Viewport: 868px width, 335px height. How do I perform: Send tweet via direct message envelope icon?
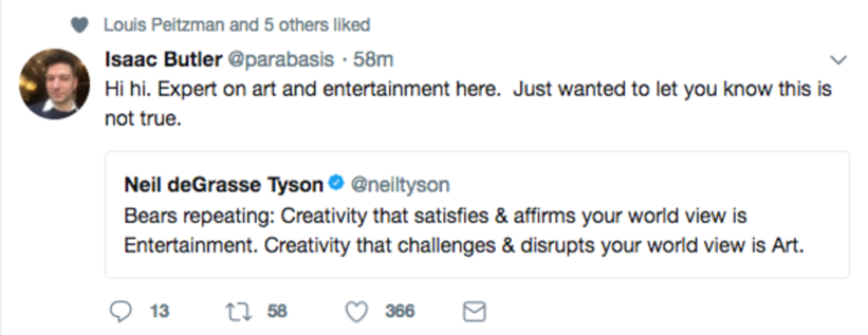tap(475, 312)
